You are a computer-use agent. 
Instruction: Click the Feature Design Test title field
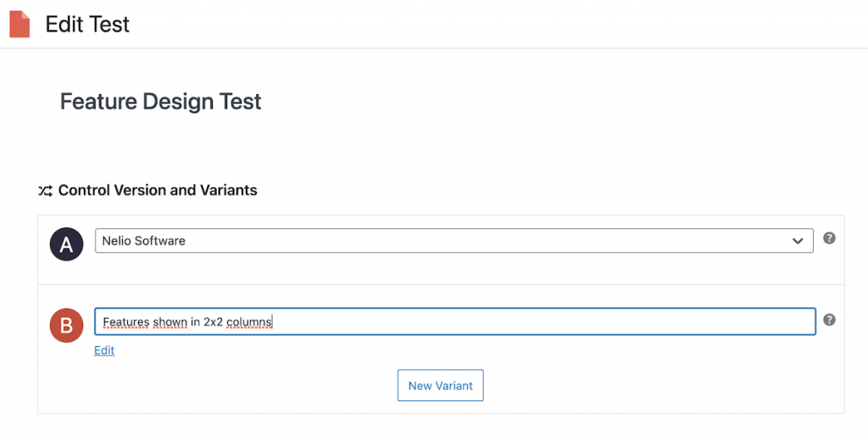[160, 102]
